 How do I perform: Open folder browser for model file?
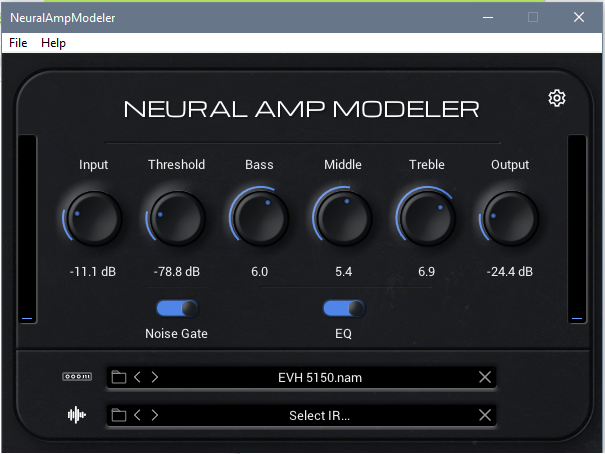[x=119, y=377]
